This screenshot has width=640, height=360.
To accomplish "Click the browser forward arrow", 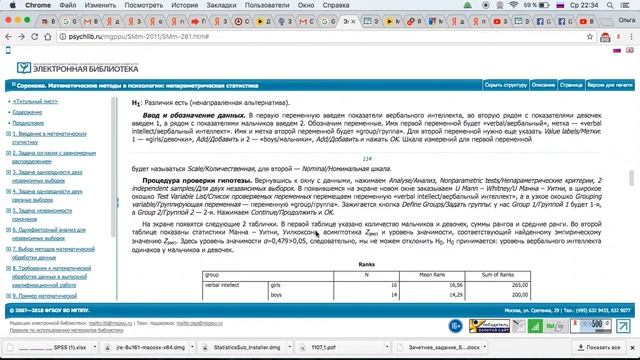I will pos(21,37).
